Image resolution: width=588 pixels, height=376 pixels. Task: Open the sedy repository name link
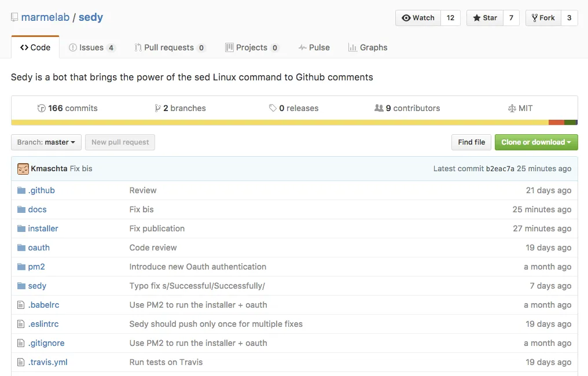coord(91,17)
